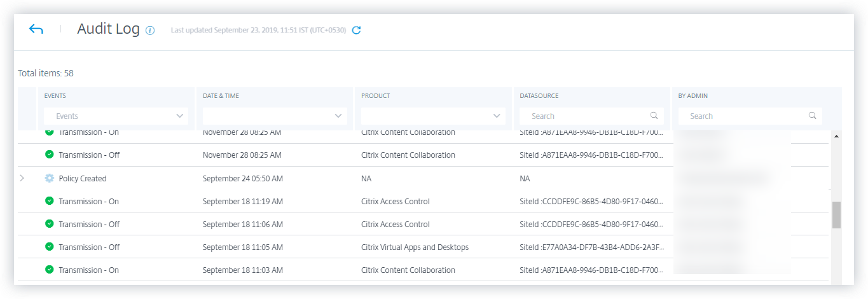Screen dimensions: 868x299
Task: Open the Date & Time filter dropdown
Action: coord(274,116)
